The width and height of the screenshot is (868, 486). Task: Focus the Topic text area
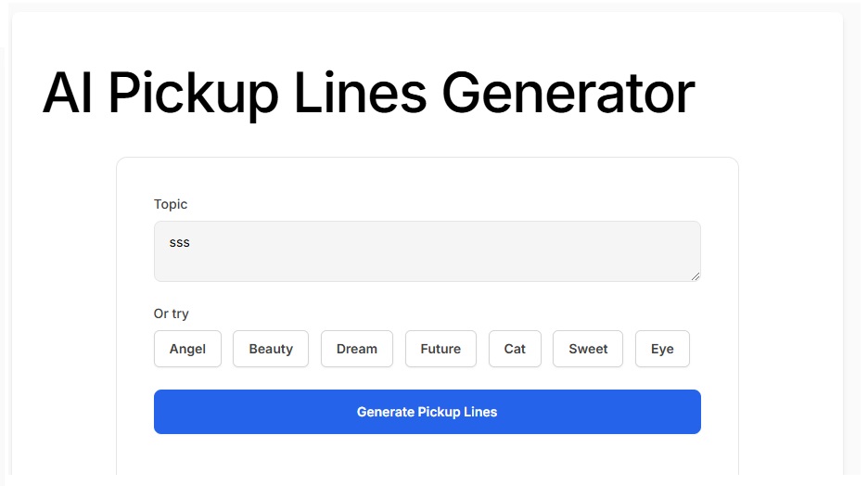(x=427, y=251)
